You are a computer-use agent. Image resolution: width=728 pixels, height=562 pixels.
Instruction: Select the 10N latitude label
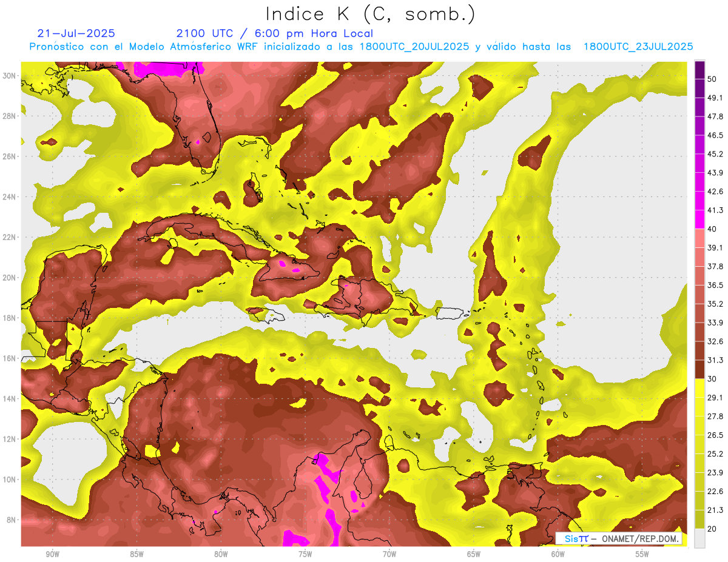pos(10,480)
